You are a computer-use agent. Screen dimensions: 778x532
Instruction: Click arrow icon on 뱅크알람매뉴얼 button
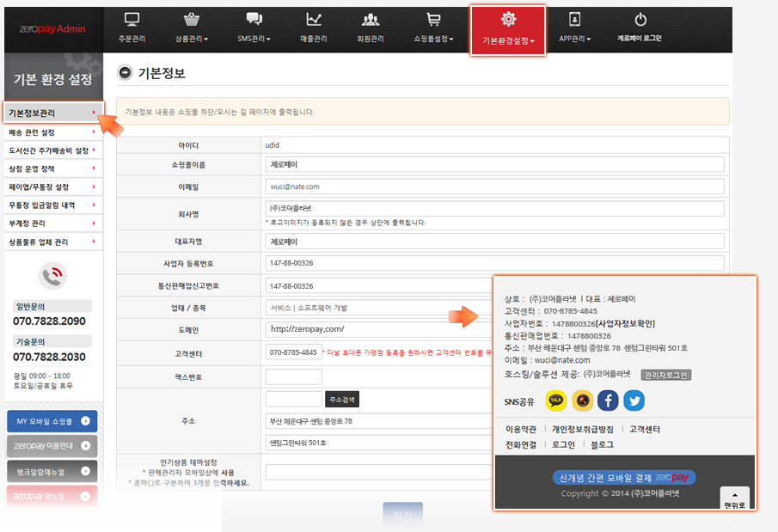(x=85, y=471)
